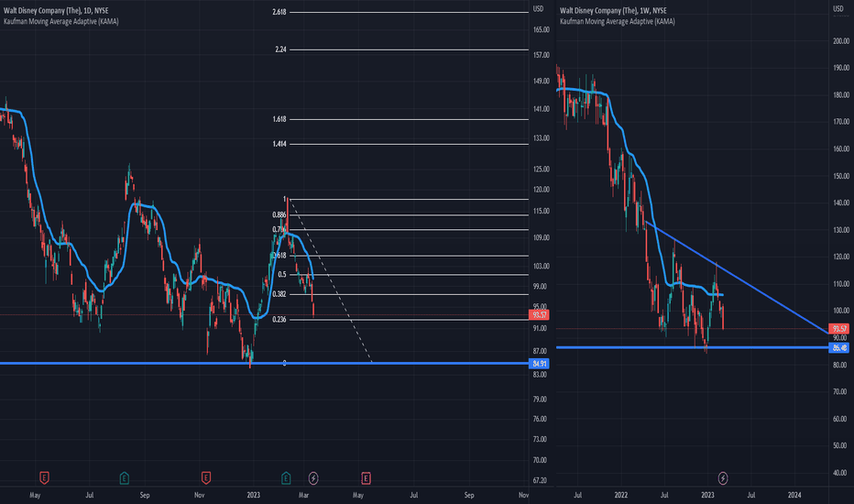
Task: Select the 0.886 Fibonacci level label
Action: click(279, 215)
